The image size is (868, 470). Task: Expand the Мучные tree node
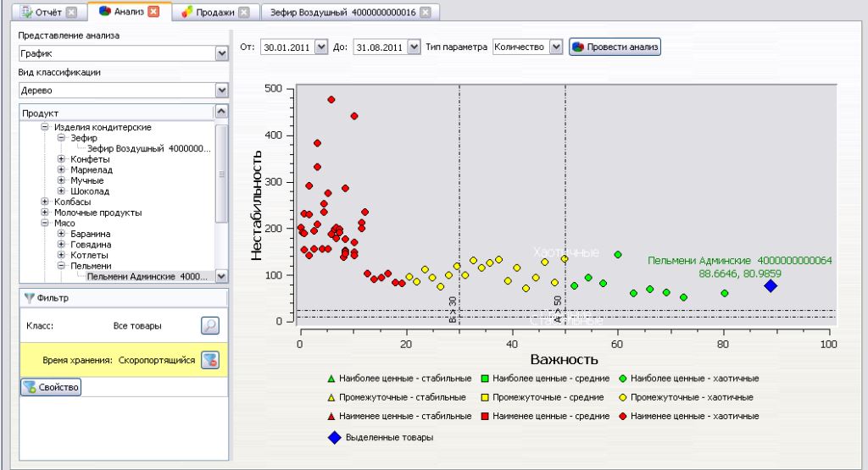tap(61, 180)
